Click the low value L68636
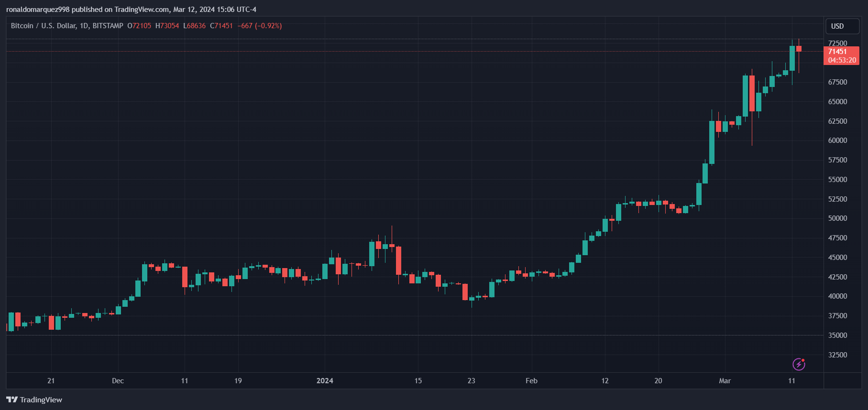 [x=194, y=26]
